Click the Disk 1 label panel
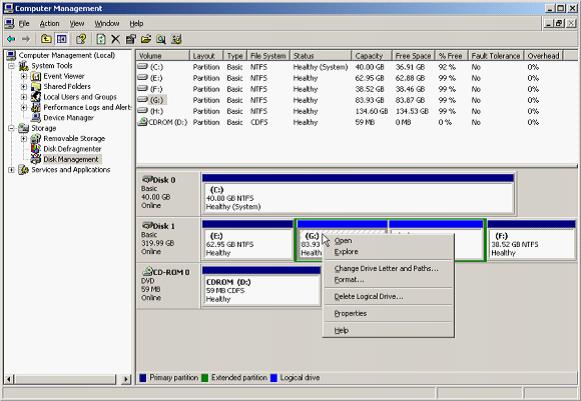 point(168,239)
